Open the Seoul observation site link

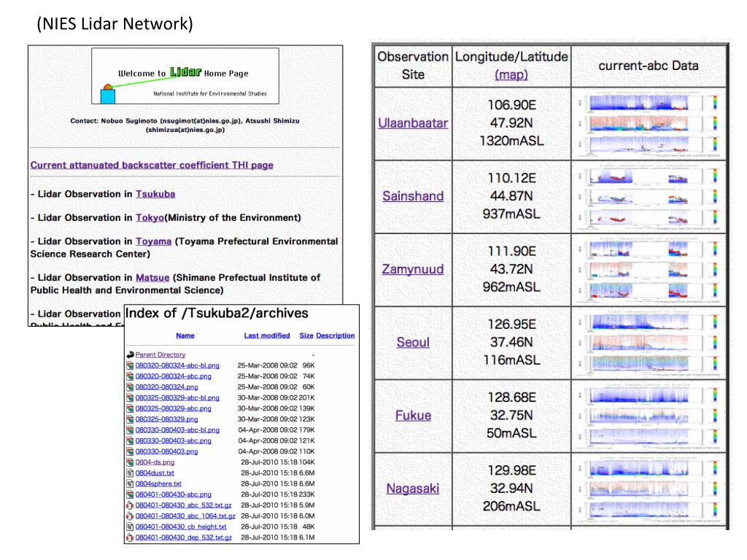[x=413, y=342]
